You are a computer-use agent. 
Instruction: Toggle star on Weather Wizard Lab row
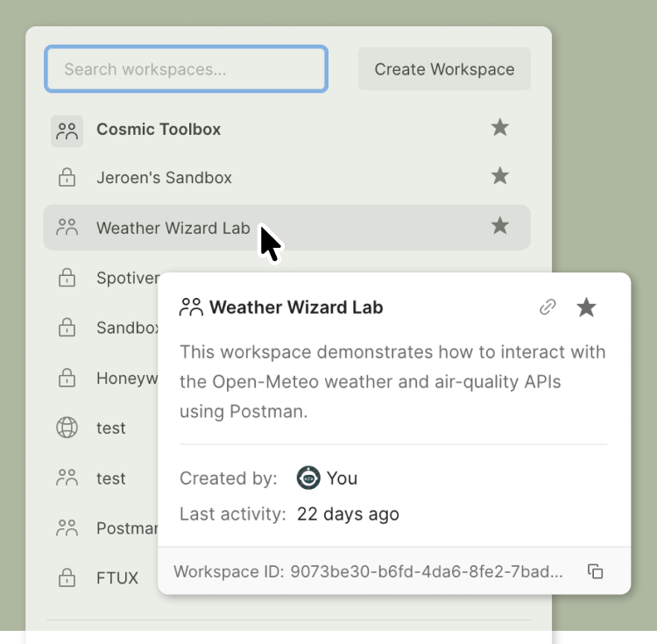(x=499, y=226)
